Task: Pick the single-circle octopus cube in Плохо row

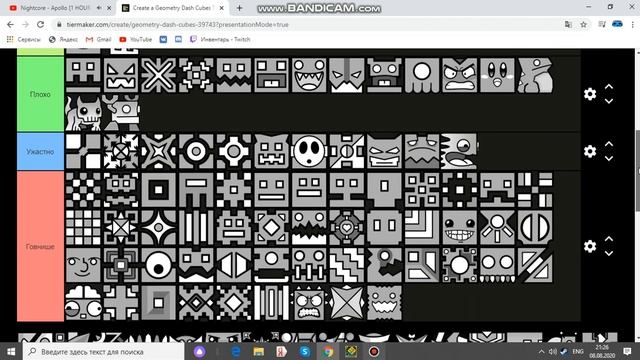Action: pos(422,75)
